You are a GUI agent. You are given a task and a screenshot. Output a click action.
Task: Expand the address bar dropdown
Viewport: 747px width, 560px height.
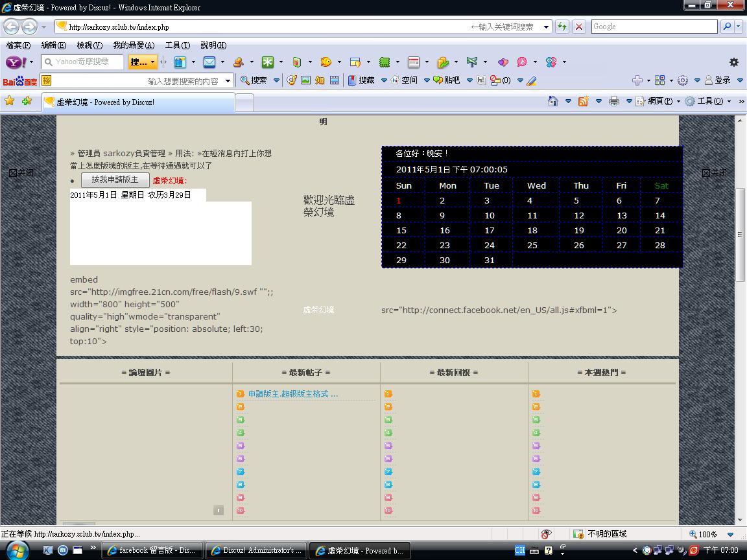point(546,27)
